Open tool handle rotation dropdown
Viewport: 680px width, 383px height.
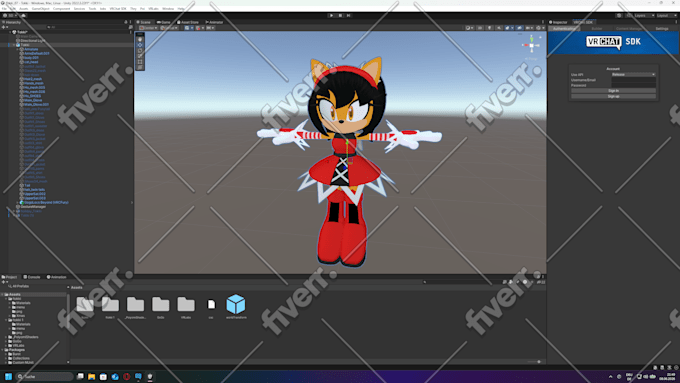click(169, 28)
